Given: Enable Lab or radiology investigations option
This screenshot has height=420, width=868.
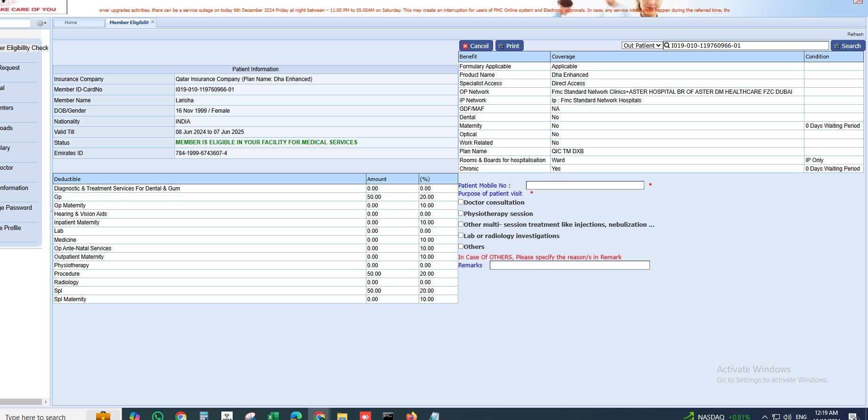Looking at the screenshot, I should click(x=461, y=235).
